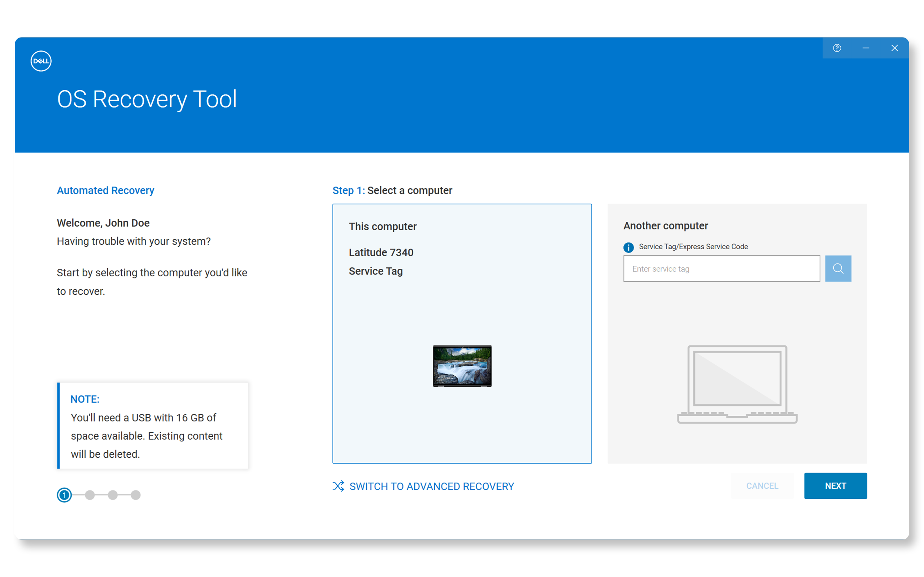The image size is (924, 577).
Task: Click the help question mark icon
Action: tap(837, 48)
